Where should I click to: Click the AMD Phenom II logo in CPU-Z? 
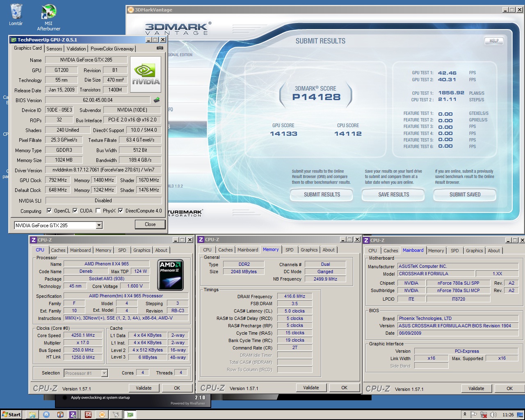(x=171, y=275)
